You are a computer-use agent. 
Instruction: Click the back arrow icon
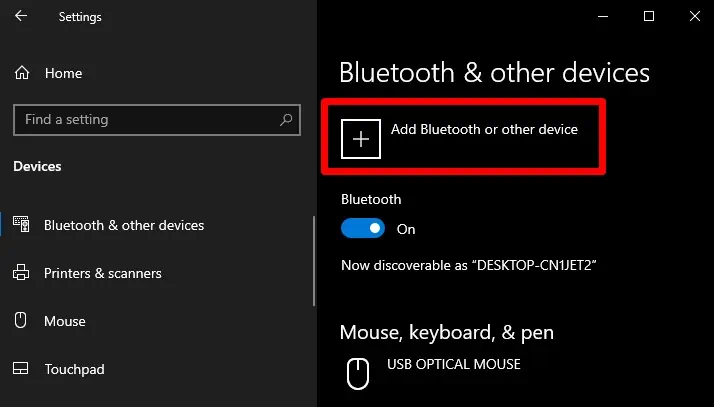21,17
